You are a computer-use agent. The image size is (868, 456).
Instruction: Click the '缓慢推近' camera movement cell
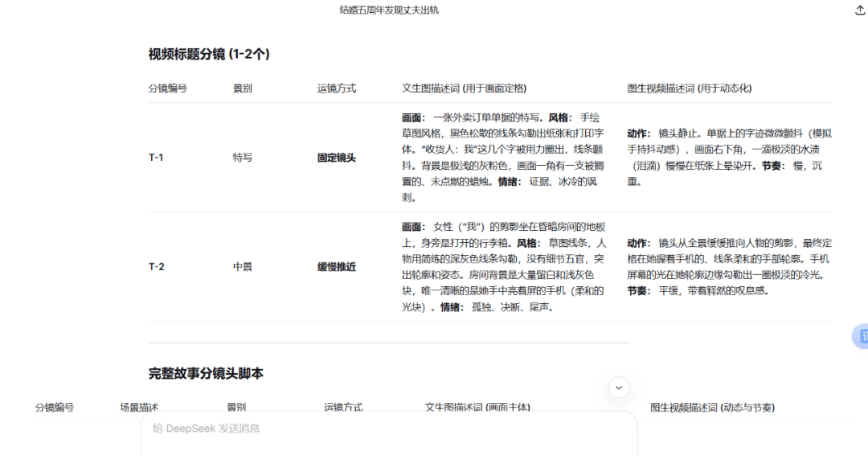point(337,266)
